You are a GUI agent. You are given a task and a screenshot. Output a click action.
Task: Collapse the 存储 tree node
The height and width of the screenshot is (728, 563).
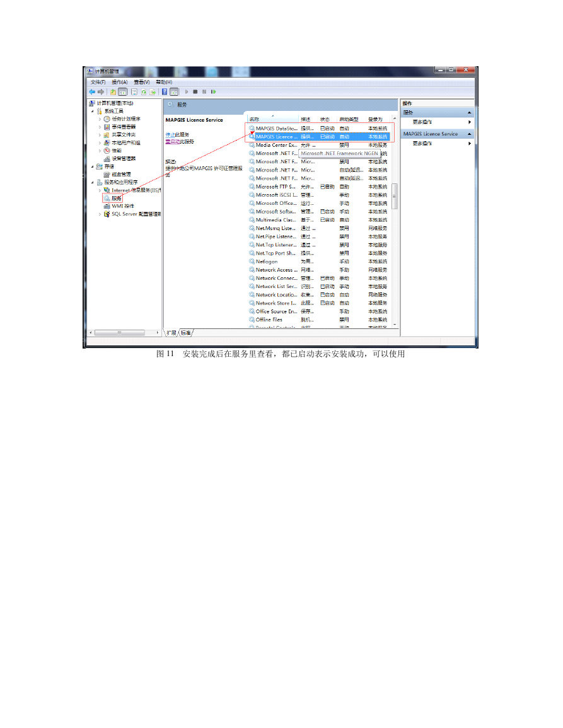coord(92,166)
